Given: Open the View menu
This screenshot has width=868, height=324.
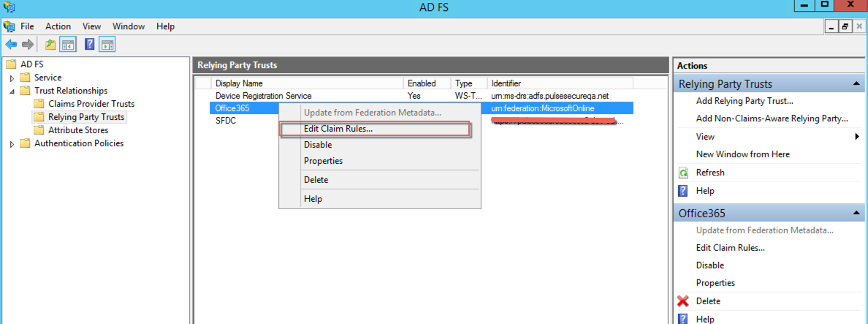Looking at the screenshot, I should tap(91, 26).
